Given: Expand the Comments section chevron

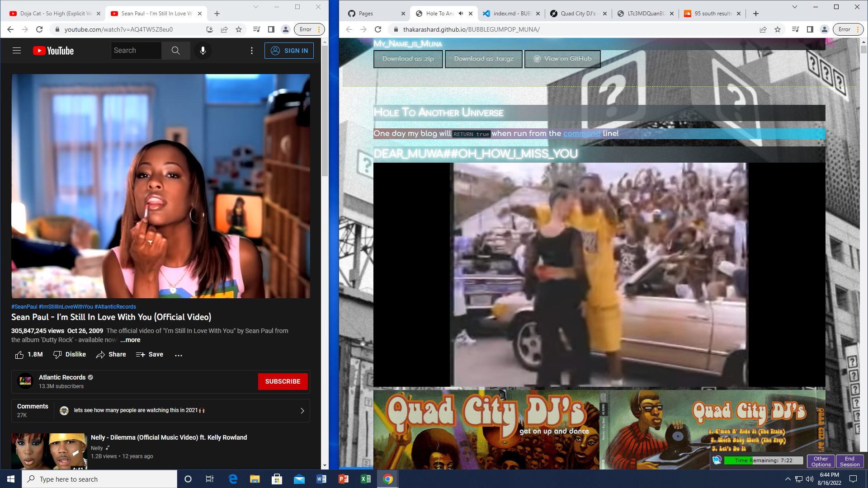Looking at the screenshot, I should pyautogui.click(x=302, y=411).
